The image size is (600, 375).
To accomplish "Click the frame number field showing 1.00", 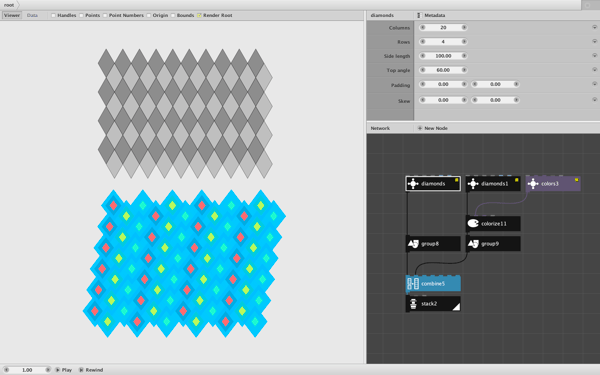I will click(x=27, y=370).
